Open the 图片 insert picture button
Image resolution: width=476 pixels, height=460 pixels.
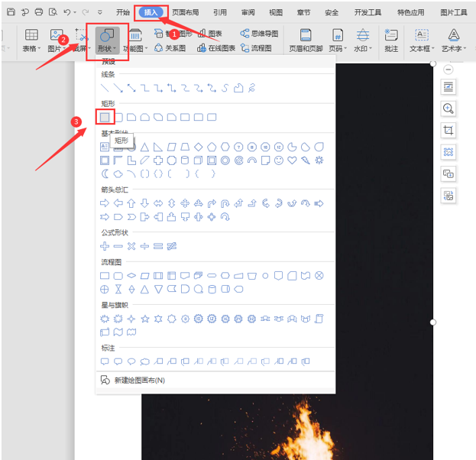(x=57, y=40)
